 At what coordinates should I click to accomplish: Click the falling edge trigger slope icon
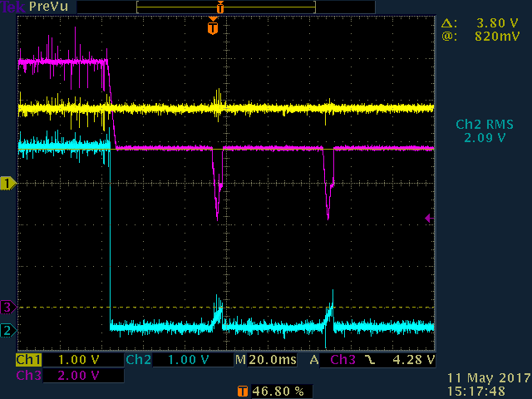point(370,360)
